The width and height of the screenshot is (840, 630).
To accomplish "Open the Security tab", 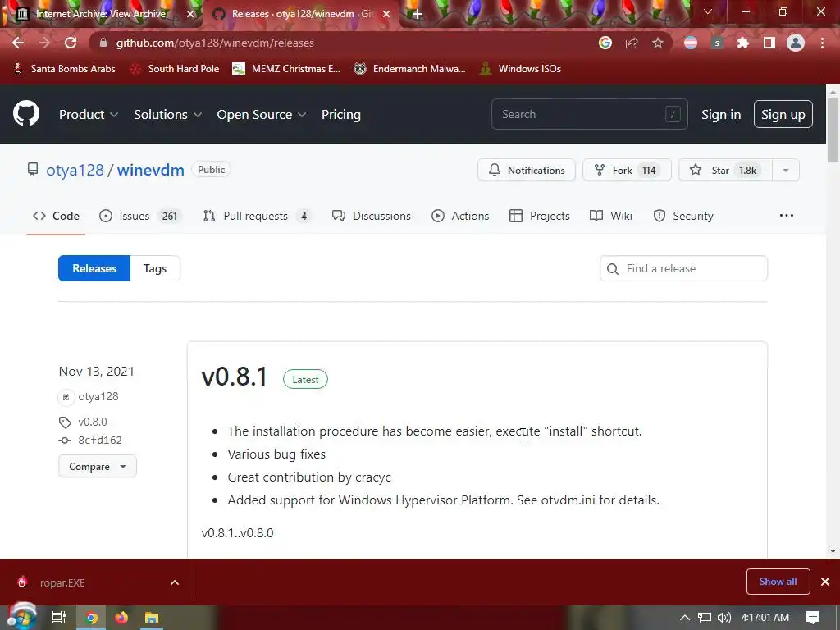I will coord(683,216).
